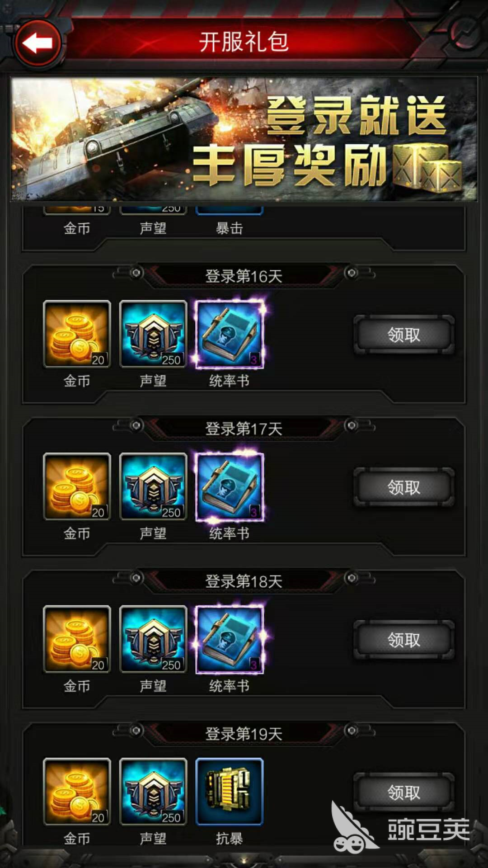Select the Day 16 gold coins icon
The image size is (488, 868).
coord(77,334)
